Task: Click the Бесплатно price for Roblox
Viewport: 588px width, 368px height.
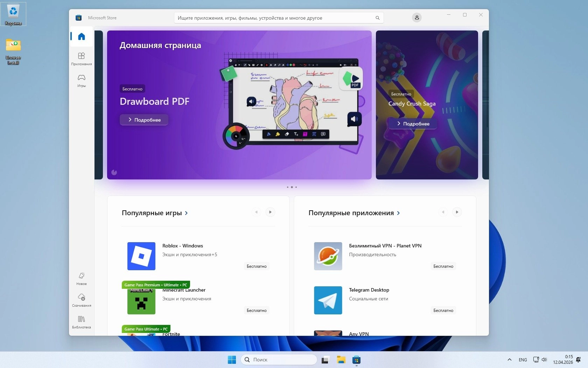Action: (x=257, y=266)
